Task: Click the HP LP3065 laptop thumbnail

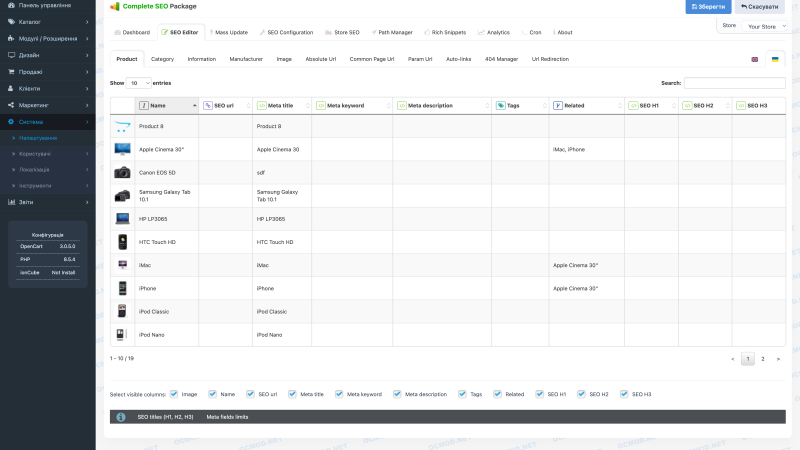Action: pyautogui.click(x=122, y=219)
